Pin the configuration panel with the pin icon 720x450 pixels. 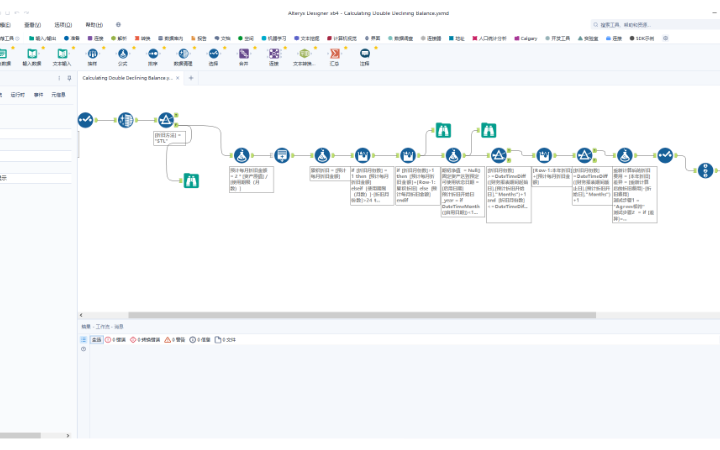click(x=69, y=78)
